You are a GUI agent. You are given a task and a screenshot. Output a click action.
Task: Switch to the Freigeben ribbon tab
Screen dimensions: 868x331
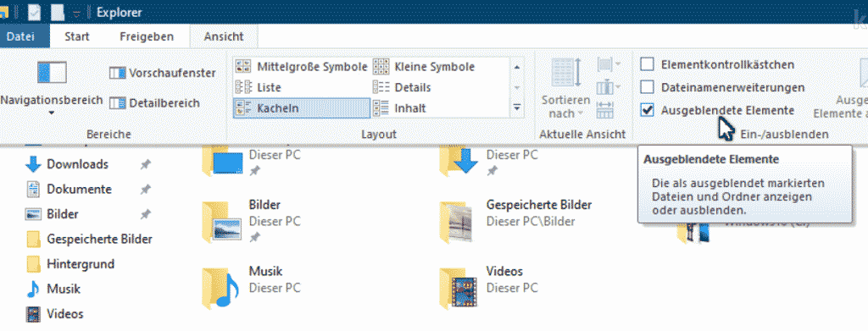click(x=147, y=36)
